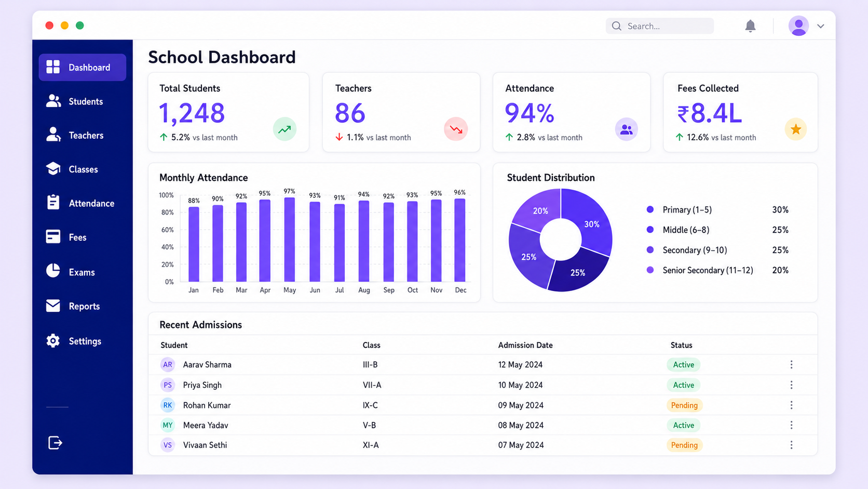Go to Attendance menu item
868x489 pixels.
[x=82, y=203]
